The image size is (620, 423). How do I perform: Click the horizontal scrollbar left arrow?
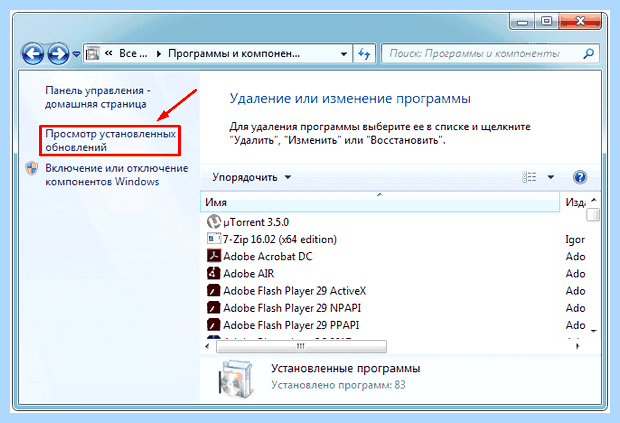coord(207,346)
